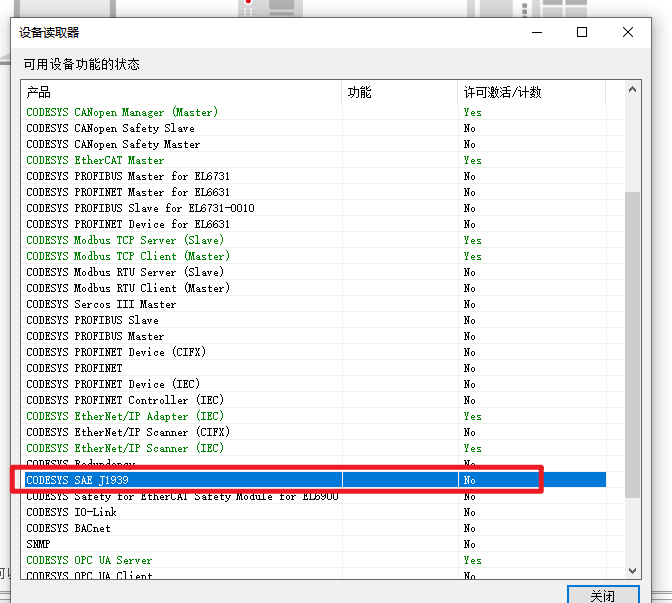This screenshot has width=672, height=603.
Task: Maximize the 设备读取器 window
Action: [582, 32]
